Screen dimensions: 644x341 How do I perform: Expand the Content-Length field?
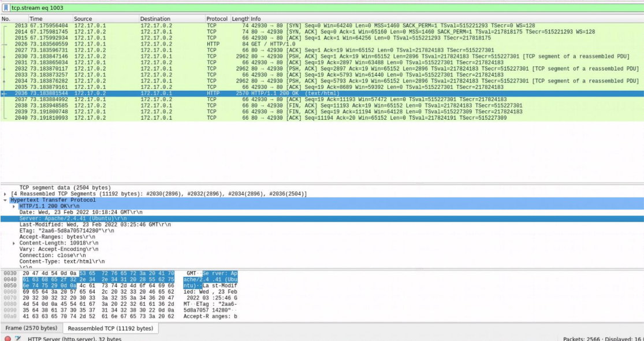(14, 243)
